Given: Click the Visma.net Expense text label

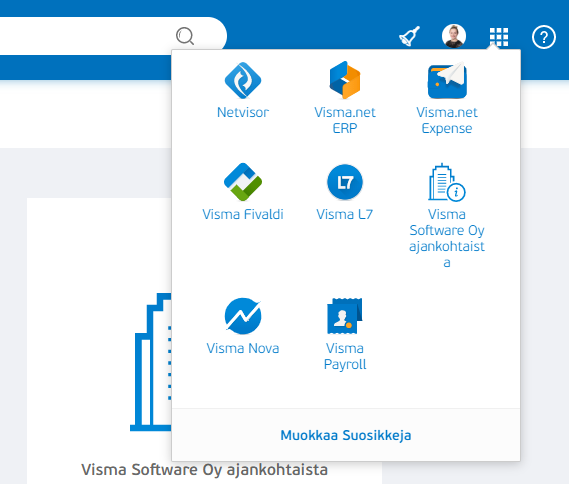Looking at the screenshot, I should point(447,120).
